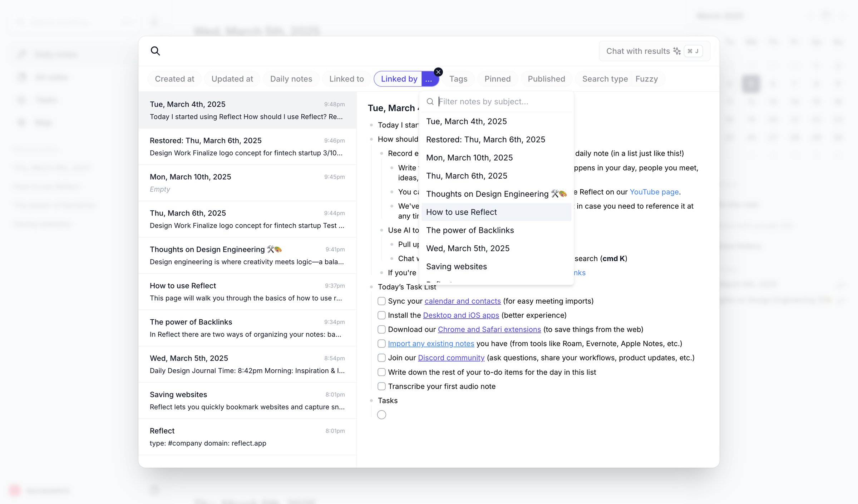The image size is (858, 504).
Task: Open the 'Restored: Thu, March 6th, 2025' search result
Action: (x=247, y=147)
